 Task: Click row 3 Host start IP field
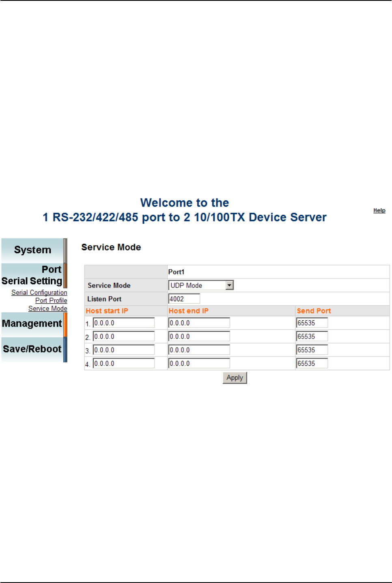124,350
